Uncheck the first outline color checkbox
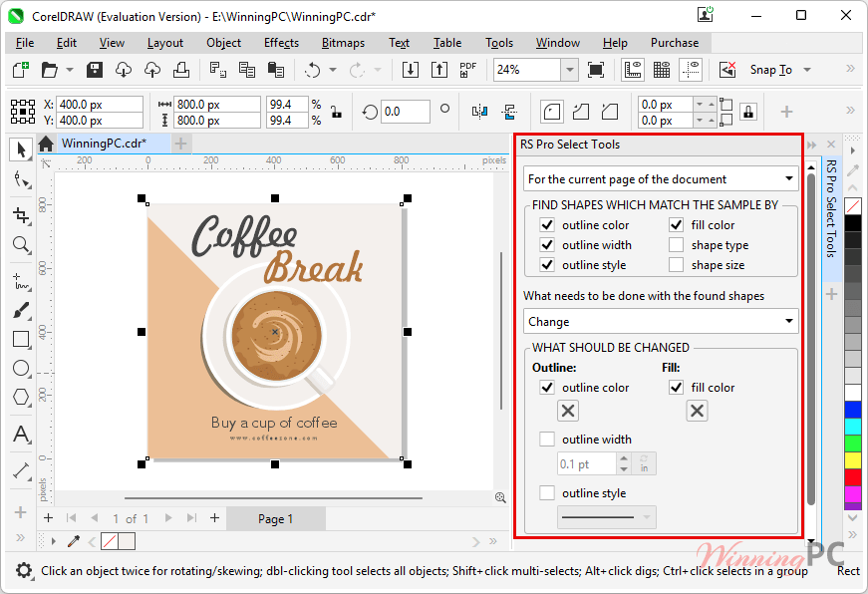Viewport: 868px width, 594px height. pos(547,225)
